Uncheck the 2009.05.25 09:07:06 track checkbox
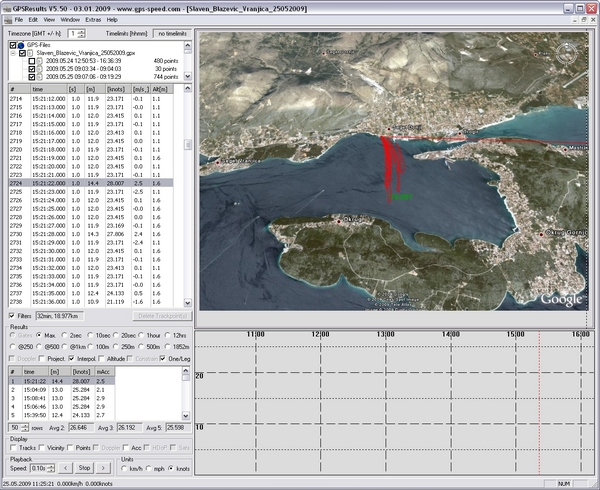 coord(32,77)
